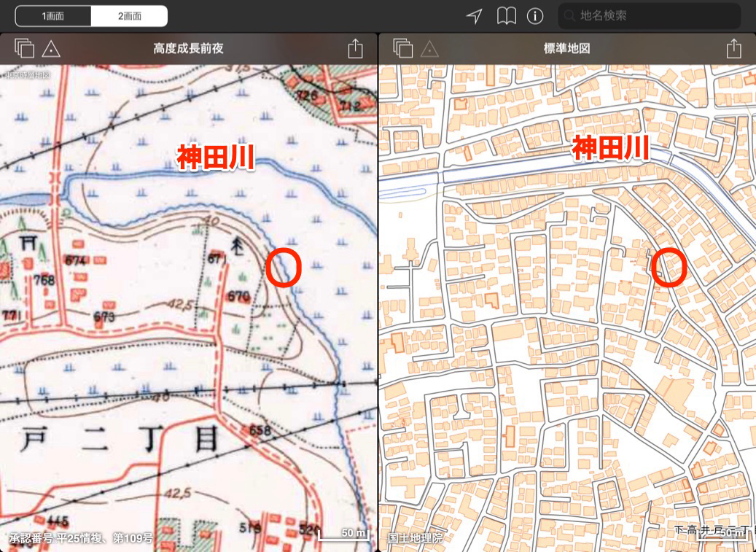This screenshot has width=756, height=552.
Task: Open the info (i) icon
Action: click(x=535, y=15)
